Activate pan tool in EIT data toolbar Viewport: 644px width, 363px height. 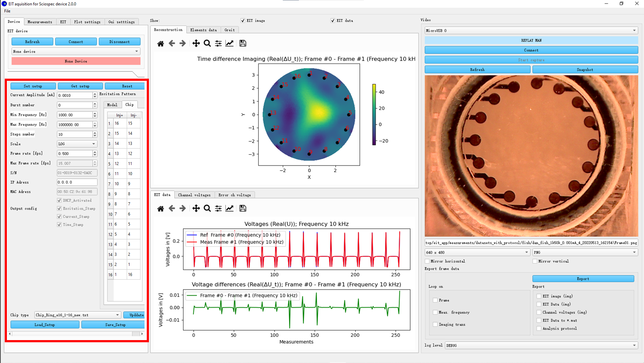coord(196,208)
